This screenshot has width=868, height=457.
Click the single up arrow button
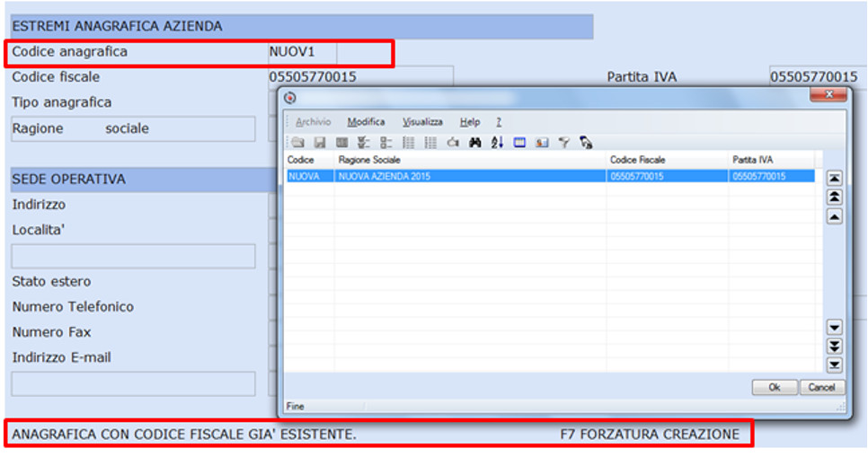tap(834, 216)
